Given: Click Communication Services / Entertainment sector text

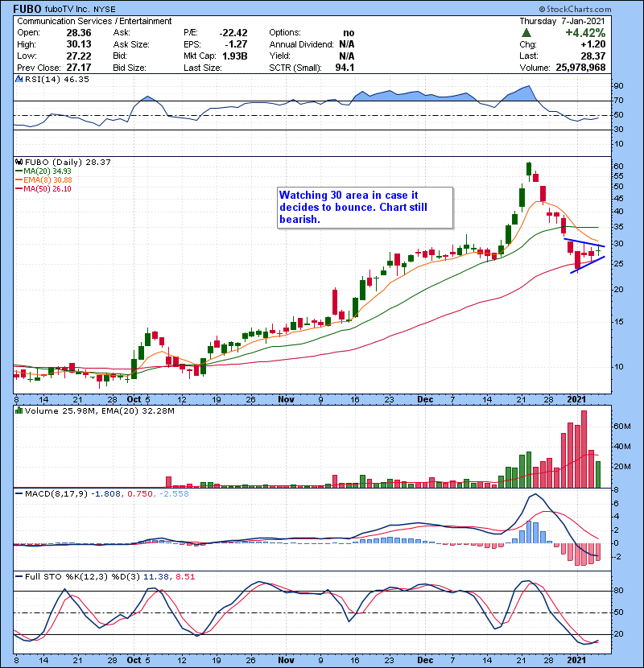Looking at the screenshot, I should click(94, 21).
